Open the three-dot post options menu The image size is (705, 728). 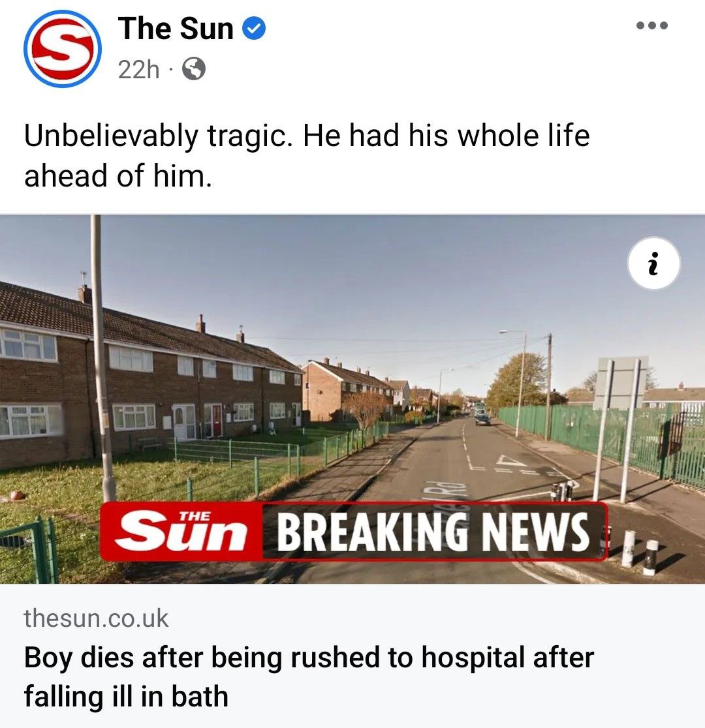(x=651, y=25)
